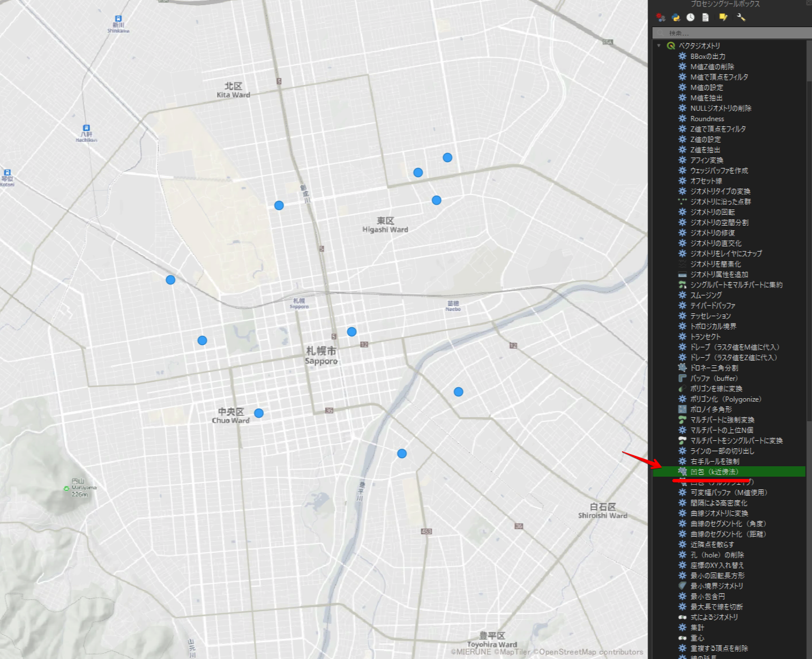This screenshot has height=659, width=812.
Task: Select the ベクタジオメトリ group label
Action: (x=699, y=46)
